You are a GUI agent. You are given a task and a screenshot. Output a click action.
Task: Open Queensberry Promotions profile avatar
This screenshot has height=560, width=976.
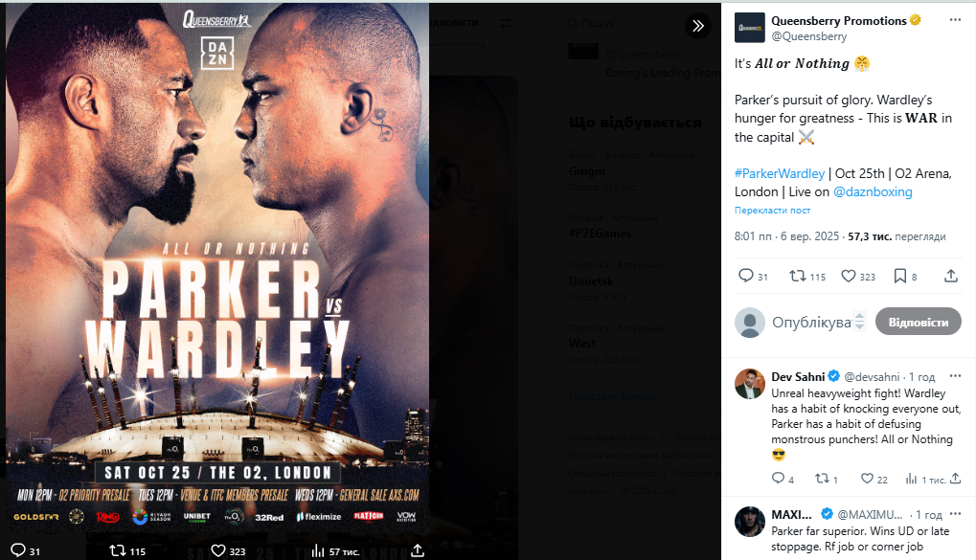[749, 28]
